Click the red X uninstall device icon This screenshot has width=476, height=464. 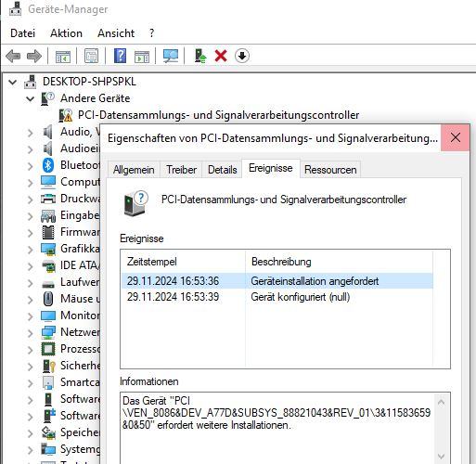tap(221, 56)
